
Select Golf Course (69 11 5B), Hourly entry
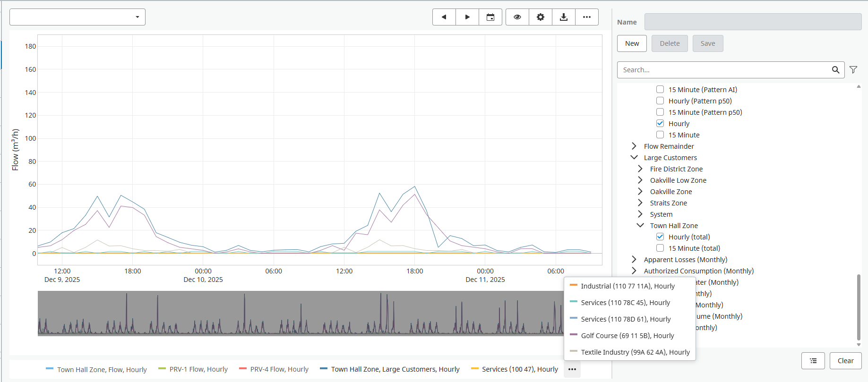pos(627,336)
